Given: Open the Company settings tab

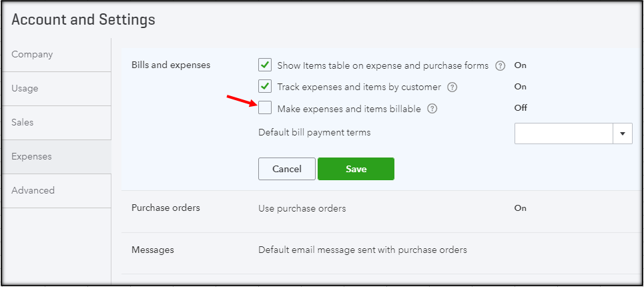Looking at the screenshot, I should coord(32,55).
